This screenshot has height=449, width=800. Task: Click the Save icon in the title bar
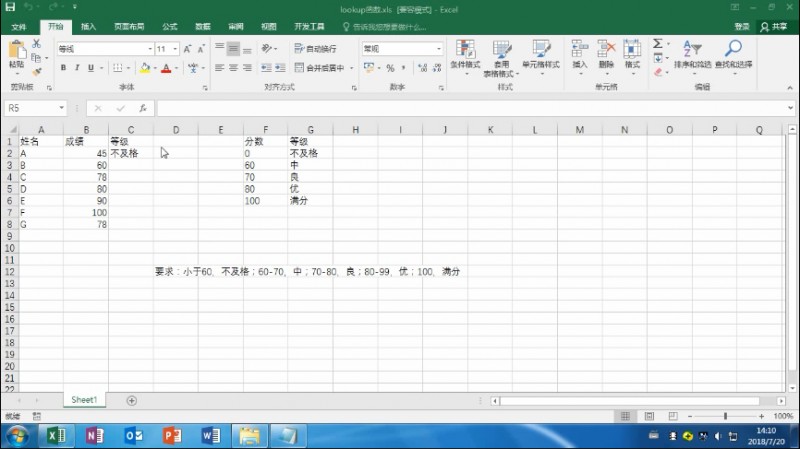(x=10, y=7)
